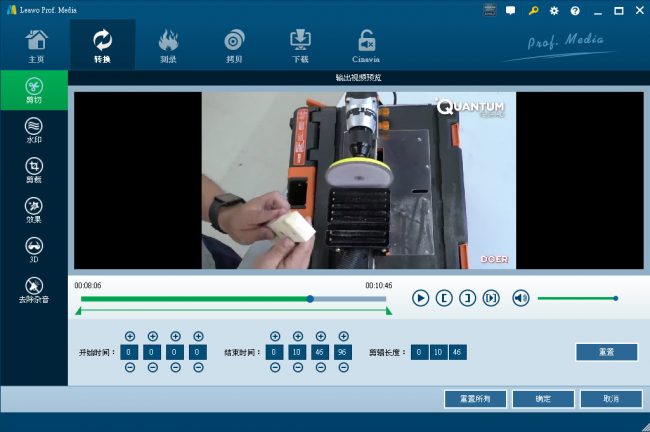Mute audio with the speaker icon

(520, 298)
